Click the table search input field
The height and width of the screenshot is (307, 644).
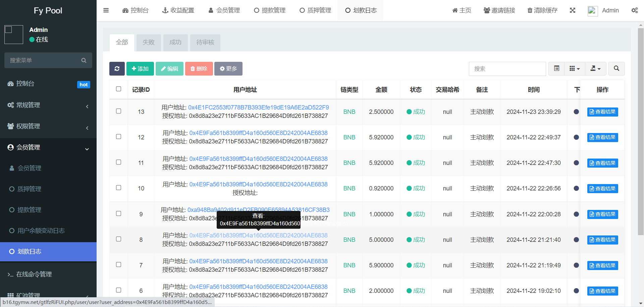[x=507, y=69]
